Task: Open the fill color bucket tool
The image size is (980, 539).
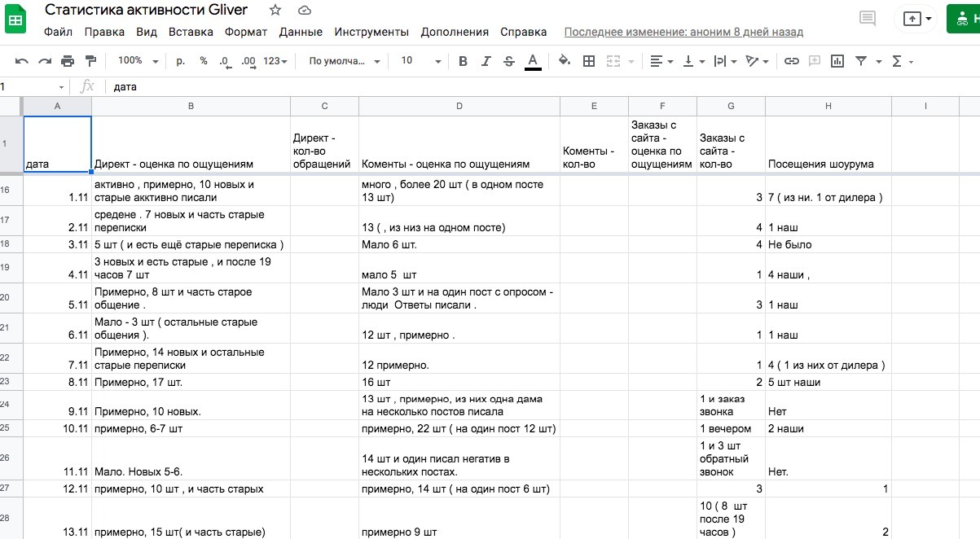Action: tap(564, 61)
